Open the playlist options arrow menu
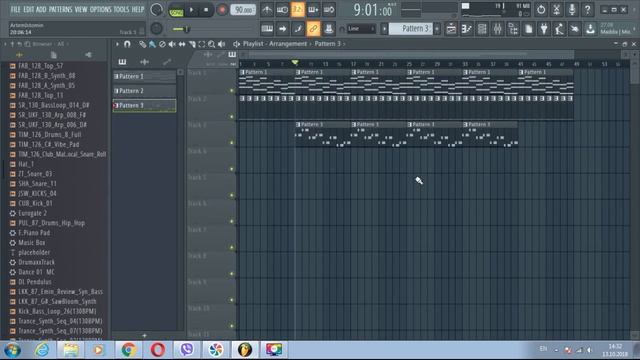640x360 pixels. tap(117, 44)
